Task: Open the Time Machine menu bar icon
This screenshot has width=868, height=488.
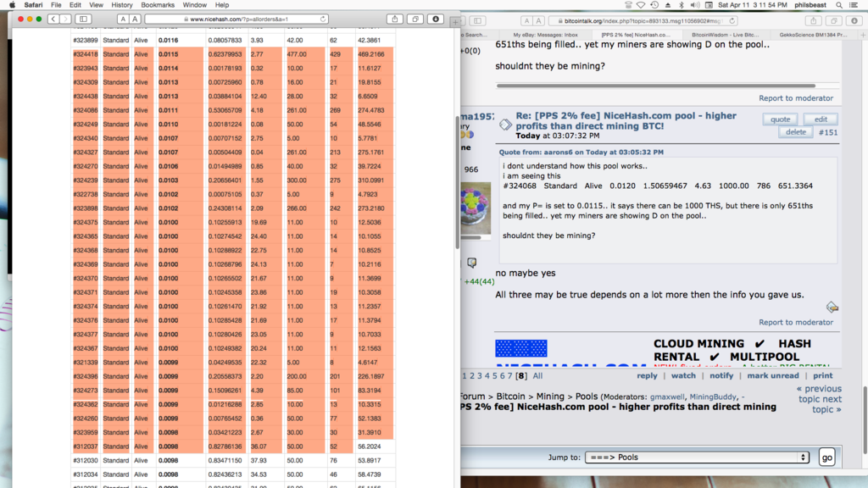Action: [x=654, y=5]
